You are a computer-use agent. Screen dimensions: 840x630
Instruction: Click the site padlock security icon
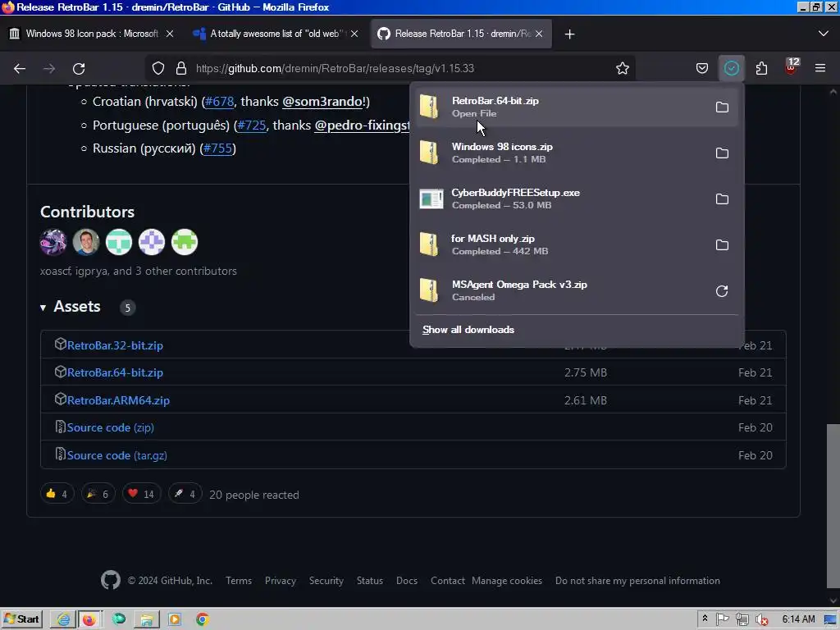tap(181, 69)
